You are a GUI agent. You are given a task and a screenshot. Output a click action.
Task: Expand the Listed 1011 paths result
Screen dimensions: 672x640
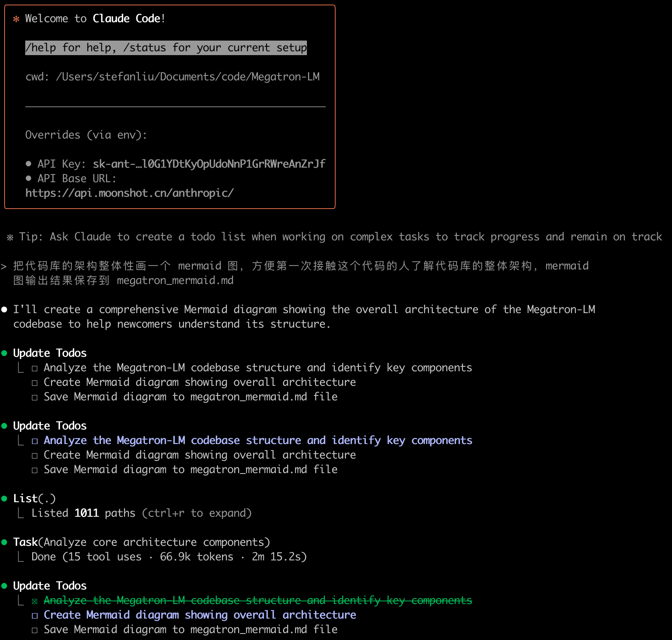[142, 513]
